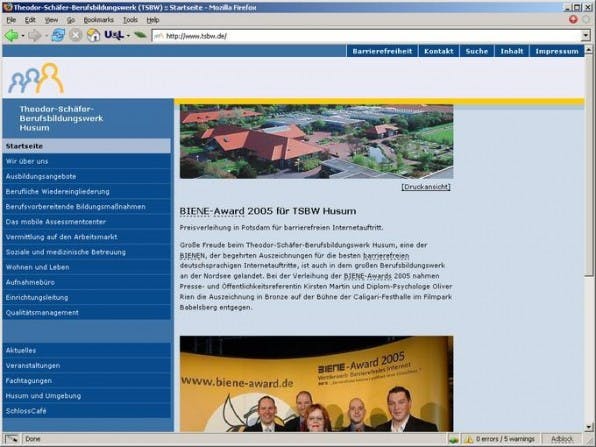The image size is (596, 447).
Task: Click the TSBW people logo
Action: click(36, 78)
